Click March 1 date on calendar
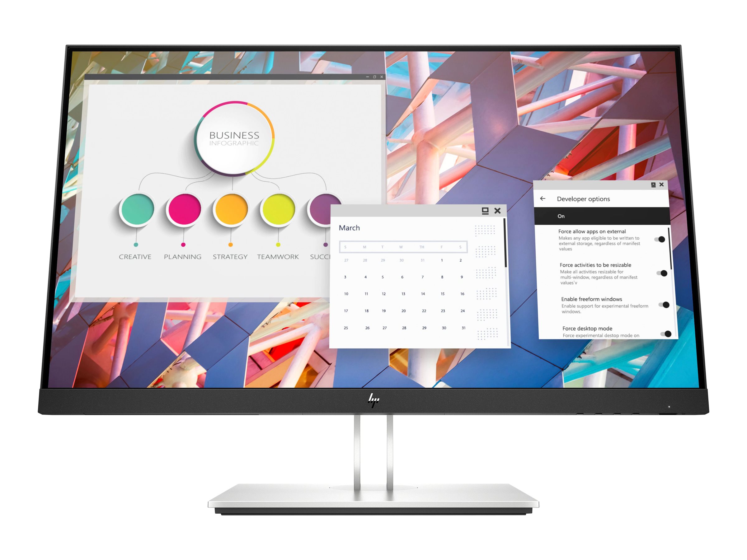Screen dimensions: 747x560 442,260
